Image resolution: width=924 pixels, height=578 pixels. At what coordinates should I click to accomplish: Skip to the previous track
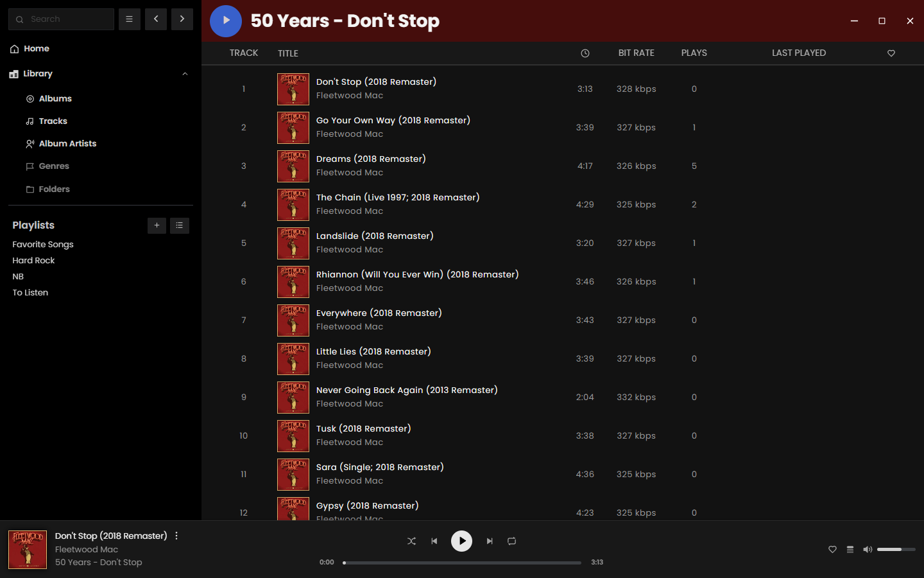click(x=434, y=541)
